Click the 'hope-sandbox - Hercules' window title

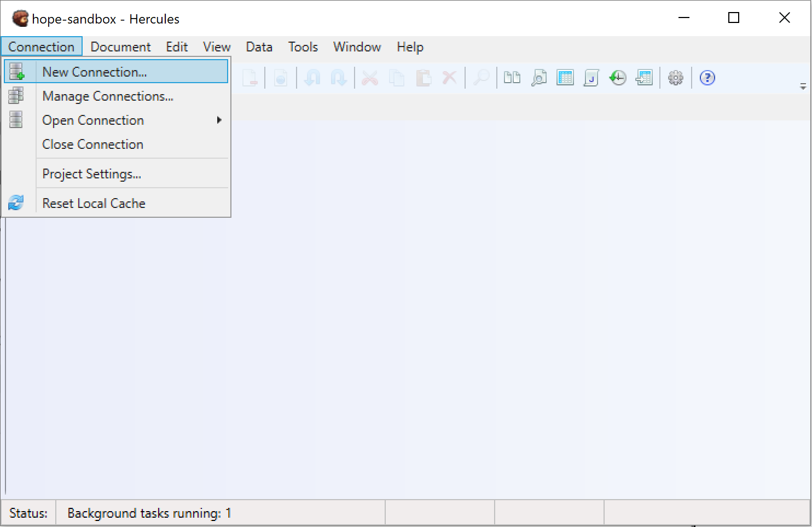(106, 19)
